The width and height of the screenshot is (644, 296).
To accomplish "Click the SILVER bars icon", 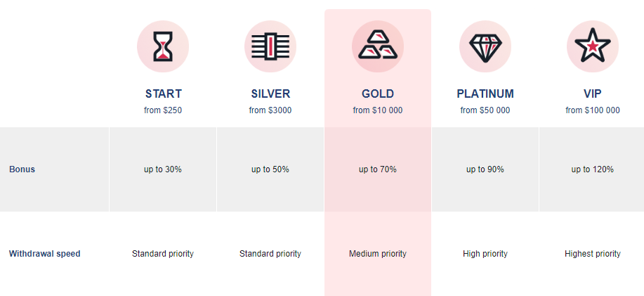I will coord(270,46).
